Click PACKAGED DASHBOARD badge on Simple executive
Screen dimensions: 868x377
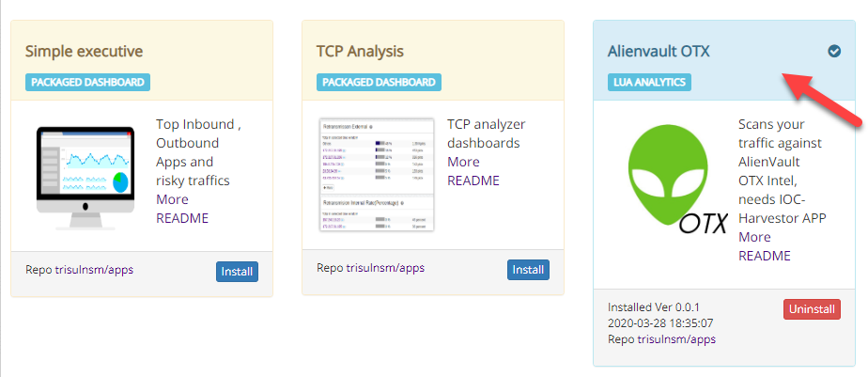[87, 82]
